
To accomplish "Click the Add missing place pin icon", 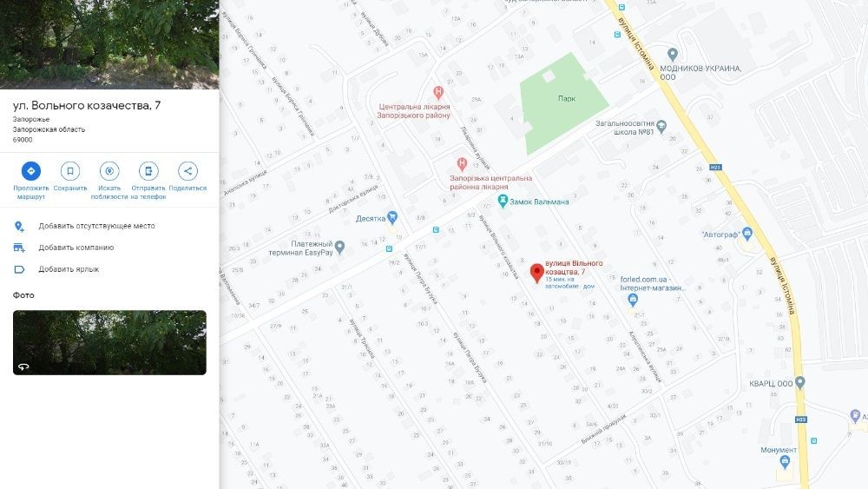I will tap(19, 226).
